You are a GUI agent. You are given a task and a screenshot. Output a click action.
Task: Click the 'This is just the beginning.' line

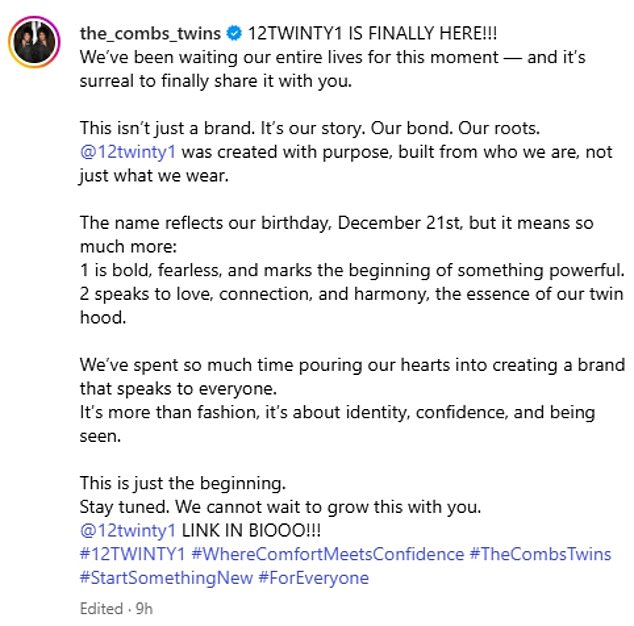pyautogui.click(x=183, y=483)
